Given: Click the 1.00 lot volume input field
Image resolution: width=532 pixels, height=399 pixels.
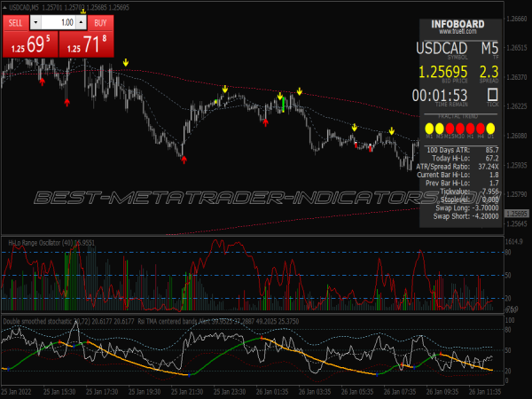Looking at the screenshot, I should tap(59, 22).
